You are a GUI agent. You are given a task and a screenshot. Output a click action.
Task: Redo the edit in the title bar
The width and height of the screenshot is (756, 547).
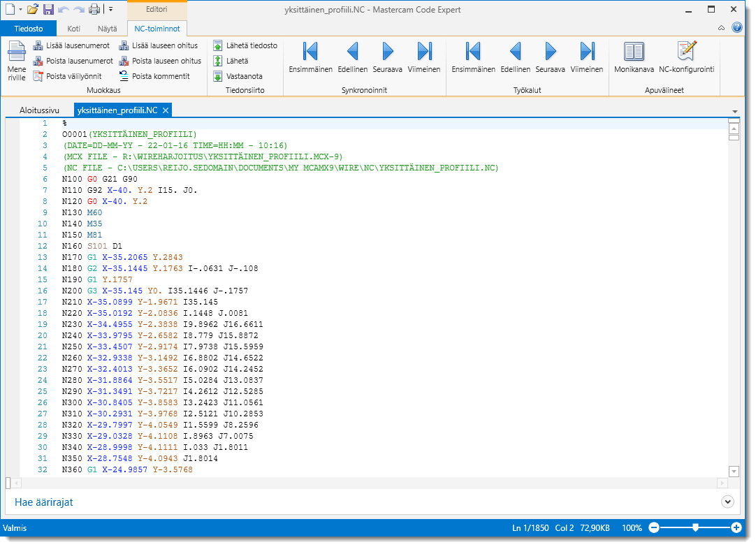(78, 9)
